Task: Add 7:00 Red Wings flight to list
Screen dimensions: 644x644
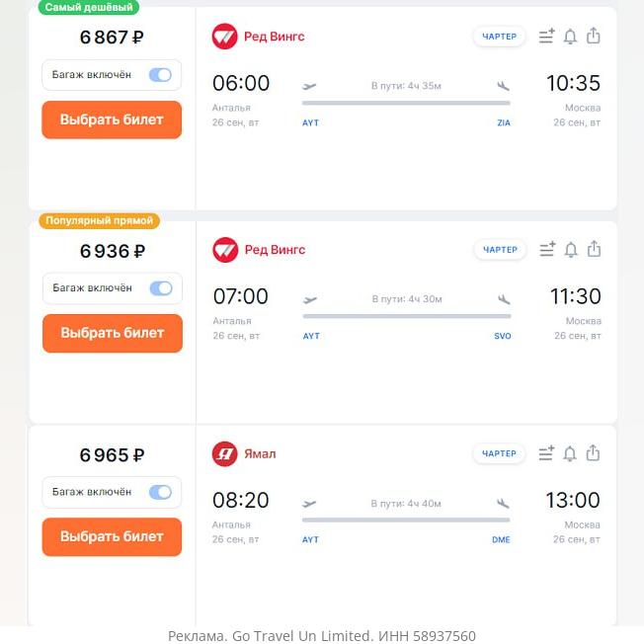Action: [x=547, y=250]
